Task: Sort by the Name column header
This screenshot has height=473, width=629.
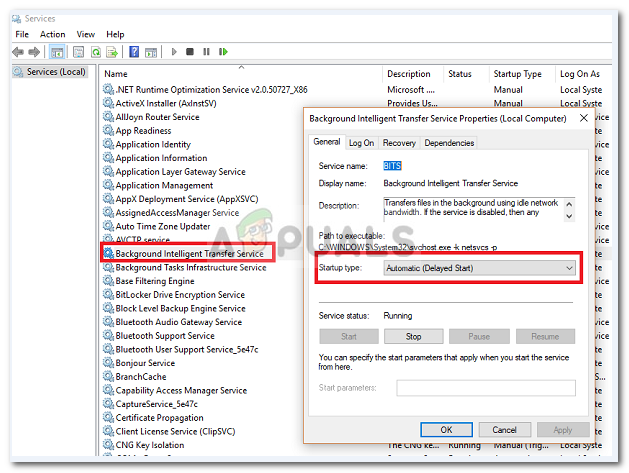Action: 241,74
